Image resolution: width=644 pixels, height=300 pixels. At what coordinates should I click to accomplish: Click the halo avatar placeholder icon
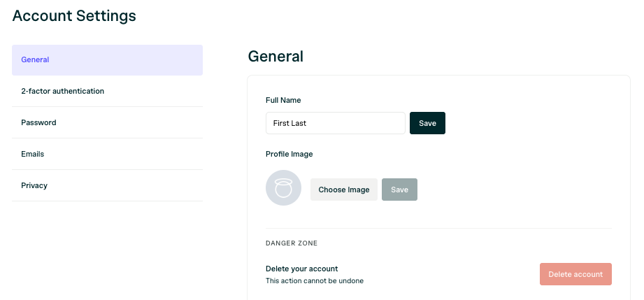[283, 188]
